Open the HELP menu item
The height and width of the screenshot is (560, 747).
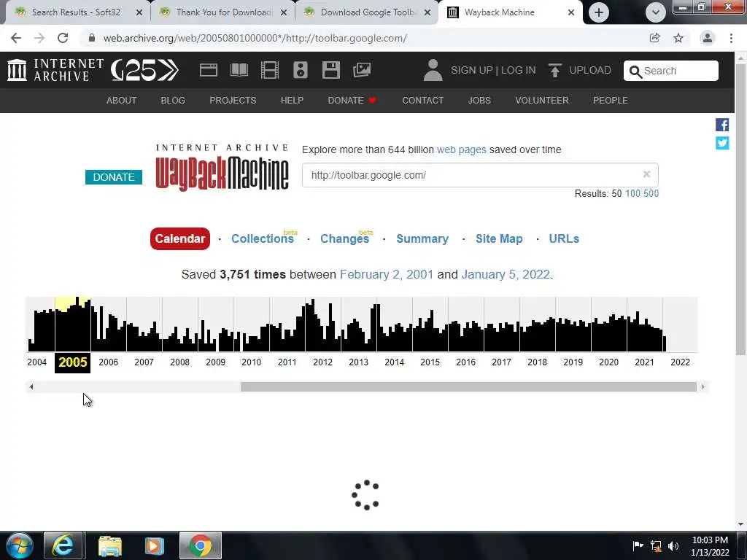292,101
